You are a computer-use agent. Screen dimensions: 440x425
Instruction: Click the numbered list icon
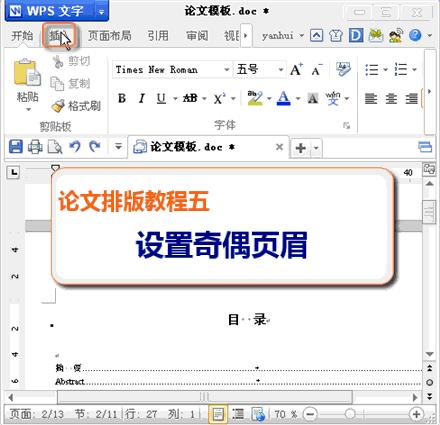401,70
